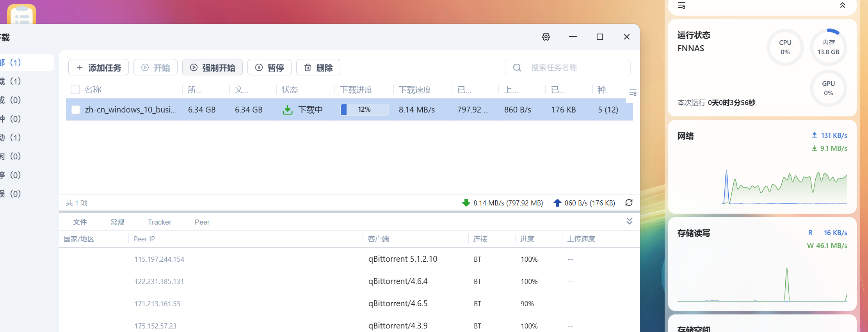Pause the task with 暂停 button

pos(269,68)
